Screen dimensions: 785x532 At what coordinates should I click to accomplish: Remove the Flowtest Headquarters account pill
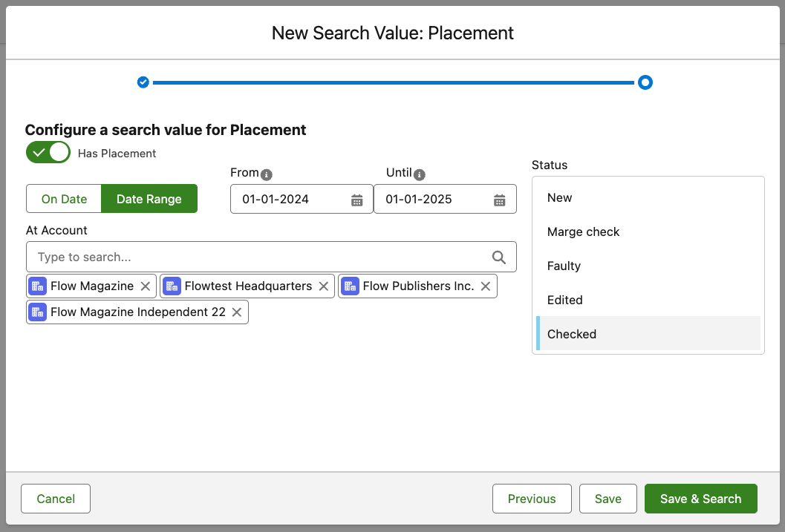(324, 286)
